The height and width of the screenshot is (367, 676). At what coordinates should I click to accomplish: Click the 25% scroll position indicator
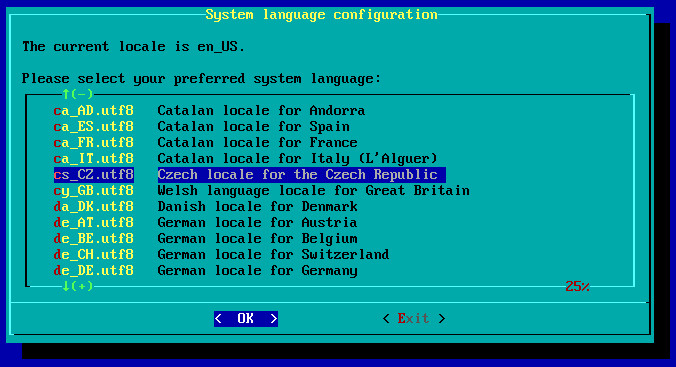click(577, 286)
